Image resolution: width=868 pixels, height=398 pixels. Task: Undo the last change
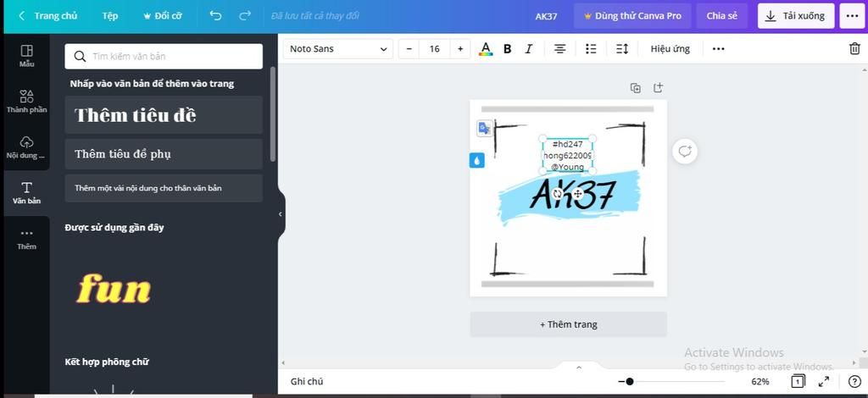[x=215, y=16]
